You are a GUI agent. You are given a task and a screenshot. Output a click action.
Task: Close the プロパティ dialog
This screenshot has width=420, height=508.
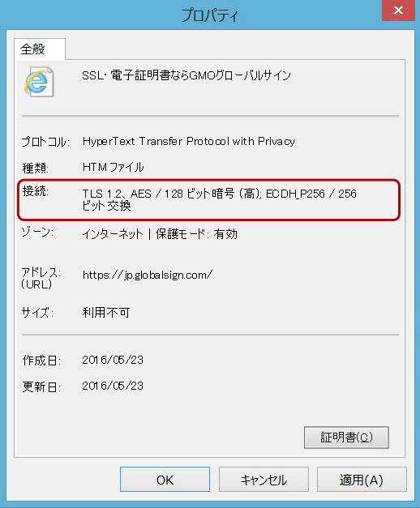pyautogui.click(x=398, y=11)
